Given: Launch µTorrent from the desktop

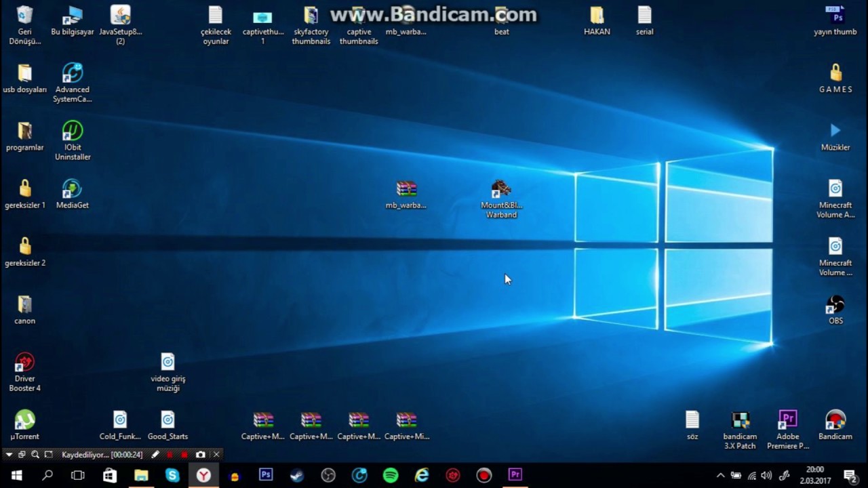Looking at the screenshot, I should click(25, 426).
